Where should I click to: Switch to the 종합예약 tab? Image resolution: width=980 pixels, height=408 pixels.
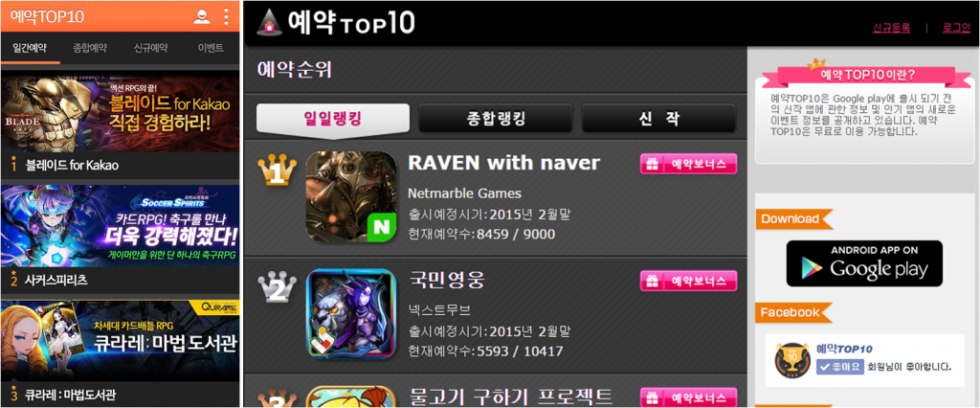90,48
